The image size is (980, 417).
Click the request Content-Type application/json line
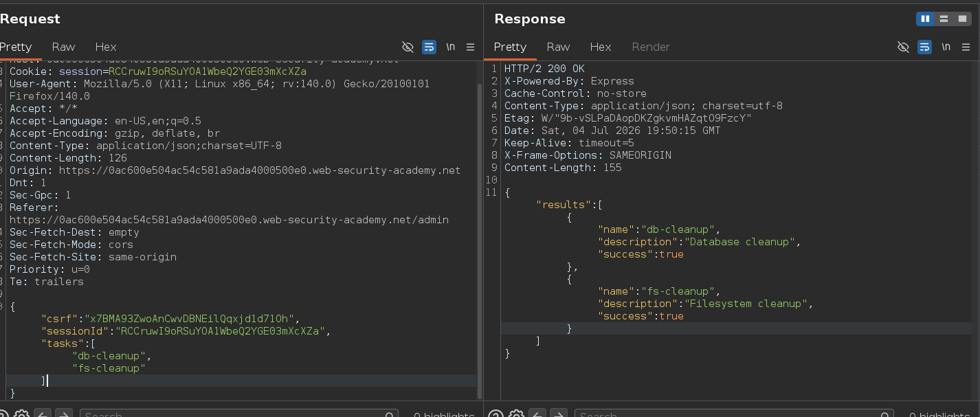point(146,146)
